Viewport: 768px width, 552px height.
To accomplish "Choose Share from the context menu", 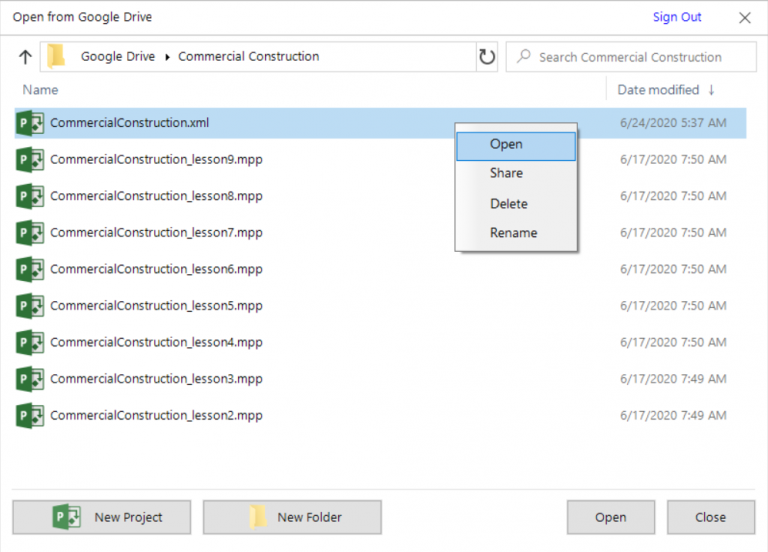I will [x=506, y=174].
